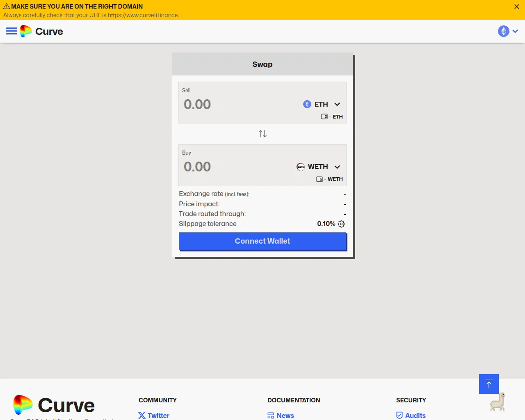Click the ETH wallet balance icon

coord(324,116)
